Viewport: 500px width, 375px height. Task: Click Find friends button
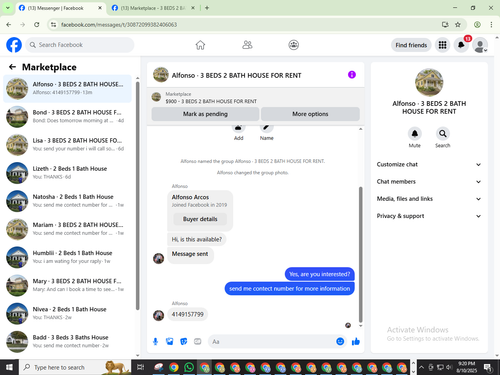tap(411, 45)
